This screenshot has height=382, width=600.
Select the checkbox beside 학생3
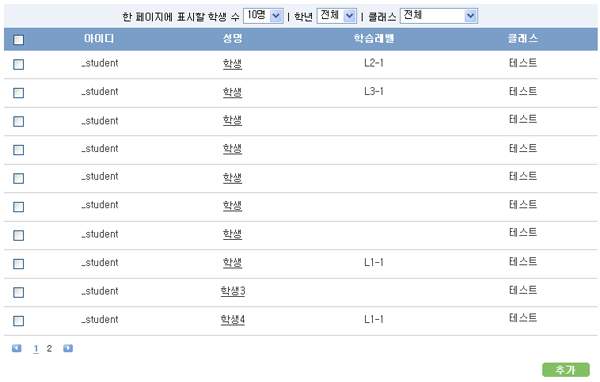(x=18, y=292)
